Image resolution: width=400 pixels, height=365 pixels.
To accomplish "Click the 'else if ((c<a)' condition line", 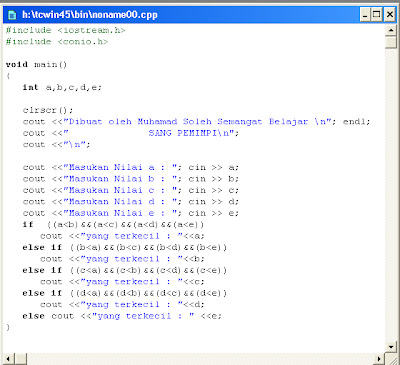I will click(x=125, y=270).
